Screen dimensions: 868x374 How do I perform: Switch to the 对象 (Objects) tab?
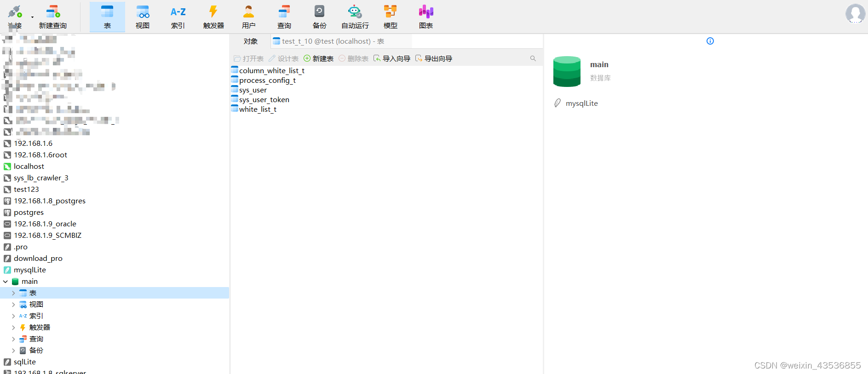click(250, 41)
